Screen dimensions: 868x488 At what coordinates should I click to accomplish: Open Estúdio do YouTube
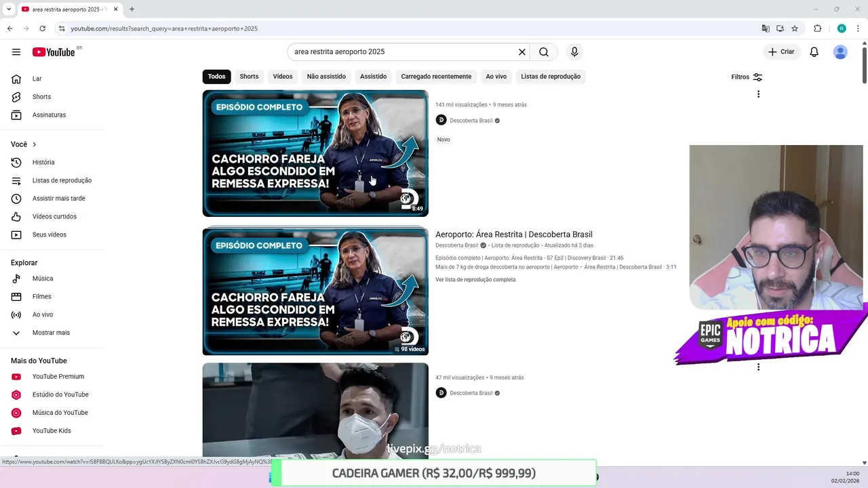(52, 394)
